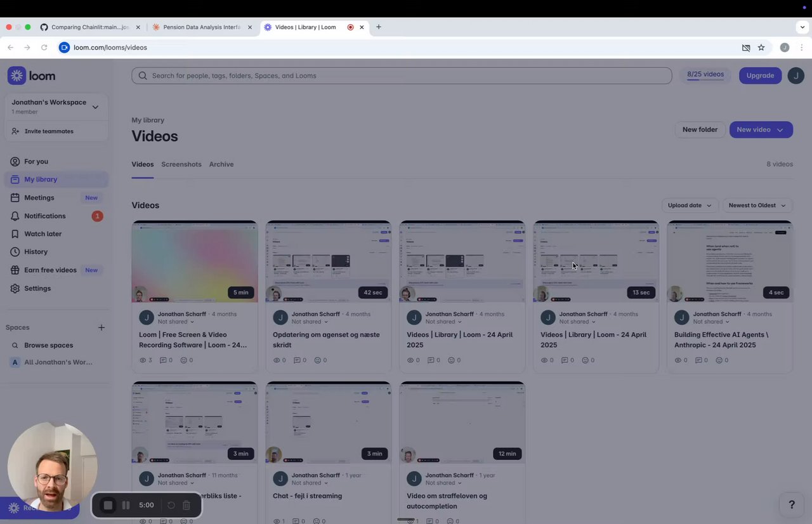The image size is (812, 524).
Task: Switch to the Comparing Chainlit GitHub browser tab
Action: 90,27
